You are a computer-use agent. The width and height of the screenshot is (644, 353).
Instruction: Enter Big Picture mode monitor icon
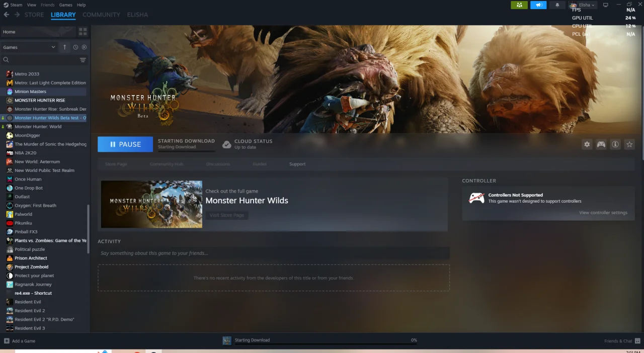[x=605, y=5]
